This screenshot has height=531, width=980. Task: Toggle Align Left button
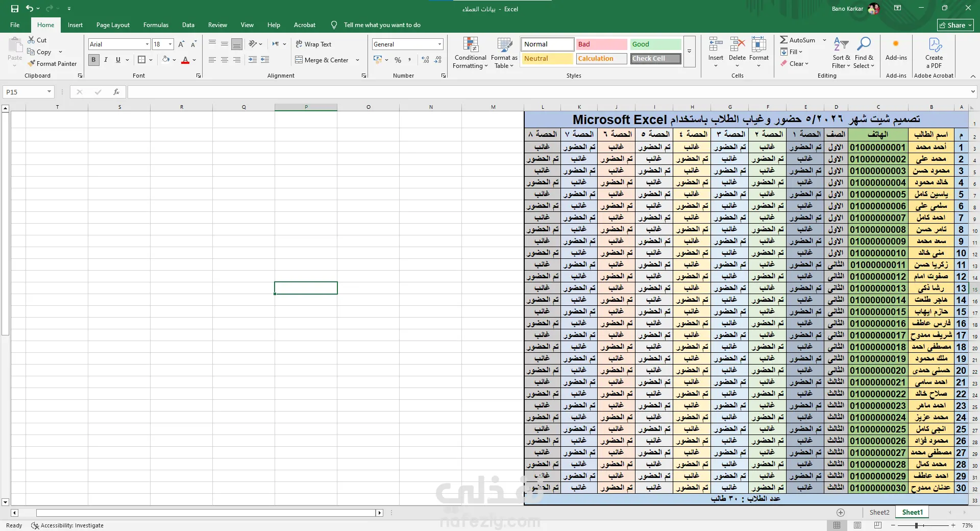coord(212,60)
